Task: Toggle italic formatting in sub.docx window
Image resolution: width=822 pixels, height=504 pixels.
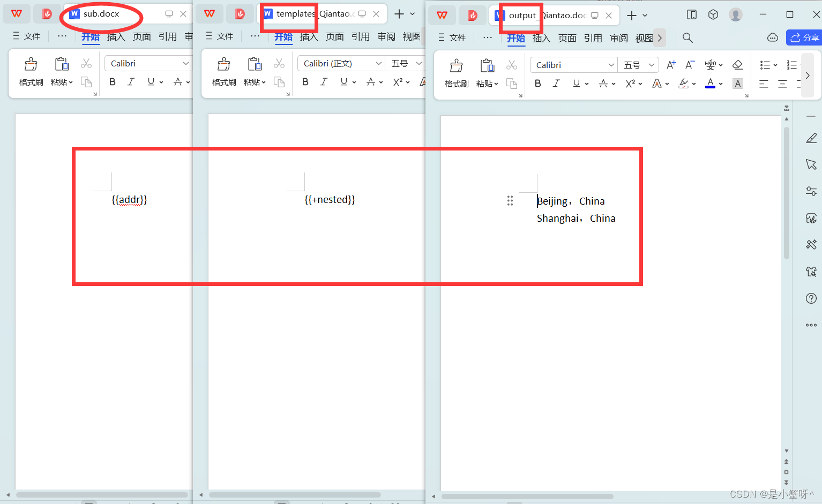Action: coord(131,81)
